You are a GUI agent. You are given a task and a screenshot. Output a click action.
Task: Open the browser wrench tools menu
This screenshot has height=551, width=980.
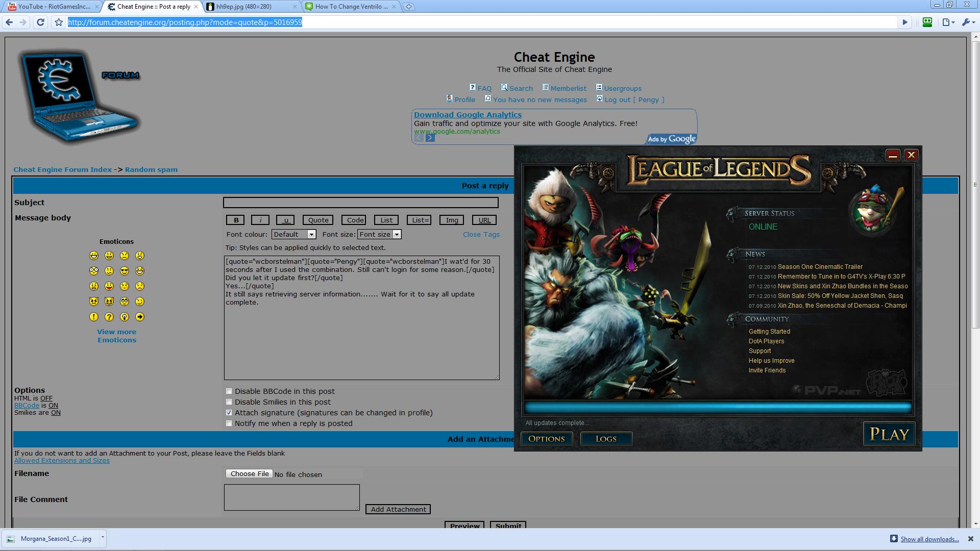click(967, 22)
